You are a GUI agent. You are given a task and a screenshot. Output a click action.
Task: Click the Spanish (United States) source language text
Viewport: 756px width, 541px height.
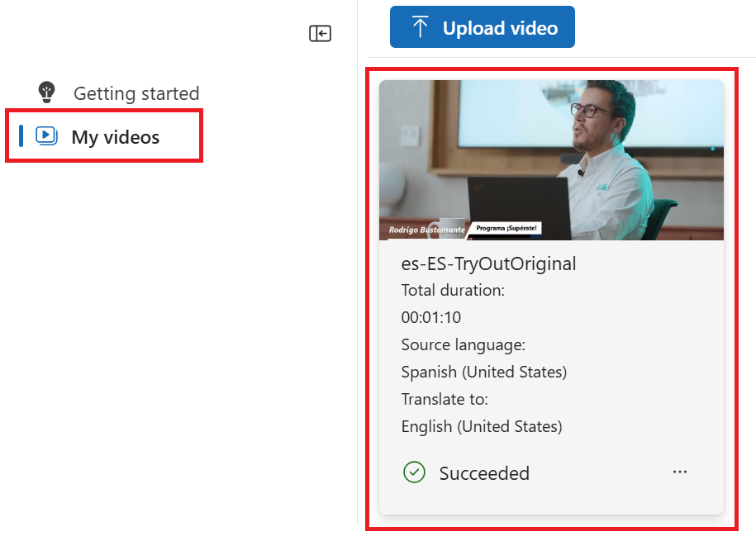coord(483,372)
